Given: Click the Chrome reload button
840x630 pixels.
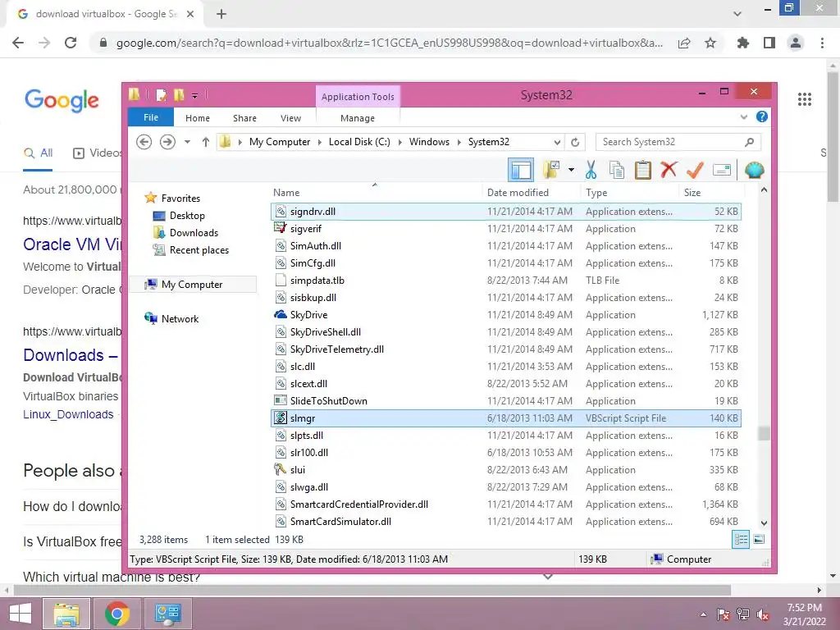Looking at the screenshot, I should click(71, 43).
